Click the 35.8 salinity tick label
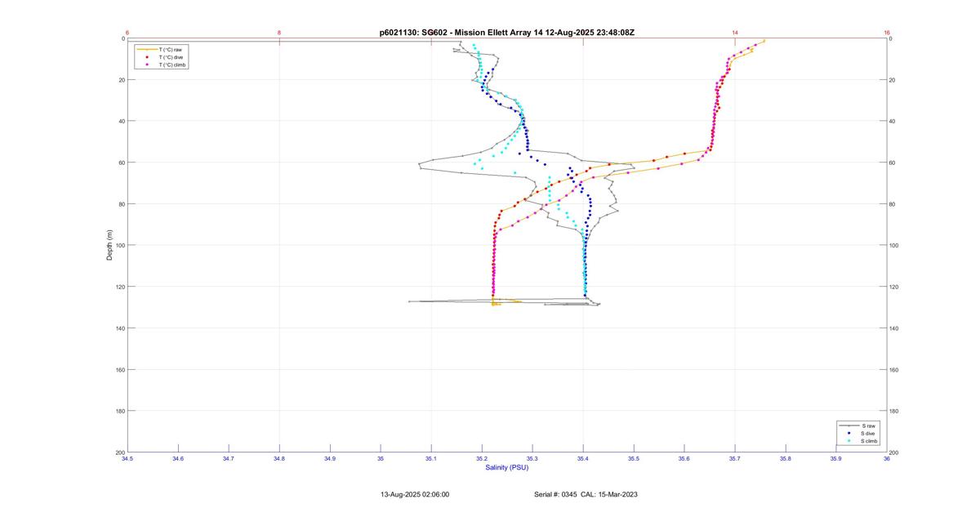Image resolution: width=980 pixels, height=508 pixels. point(786,459)
